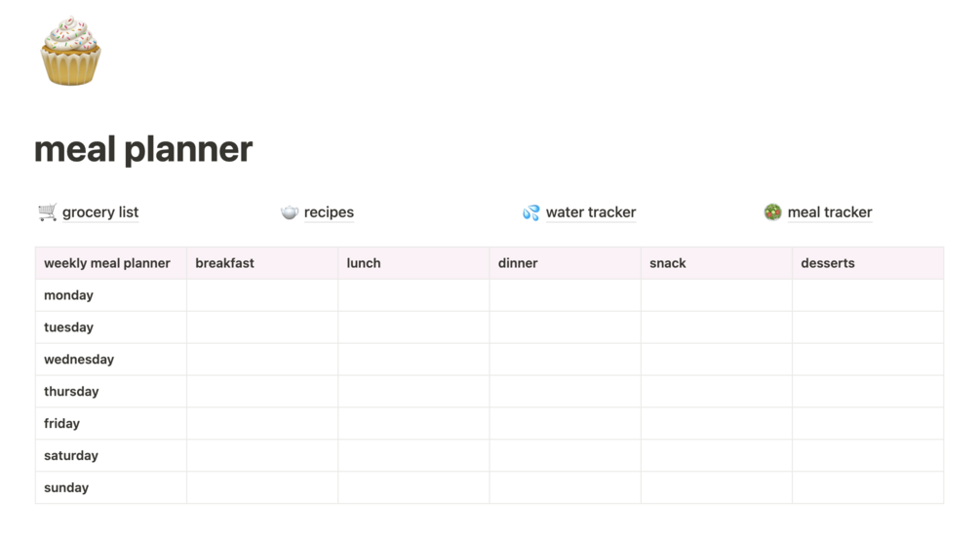This screenshot has height=537, width=980.
Task: Click the cupcake page icon
Action: [70, 51]
